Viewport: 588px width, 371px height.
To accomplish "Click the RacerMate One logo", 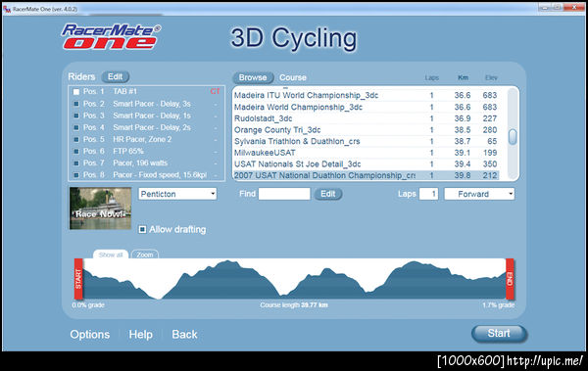I will [x=111, y=36].
